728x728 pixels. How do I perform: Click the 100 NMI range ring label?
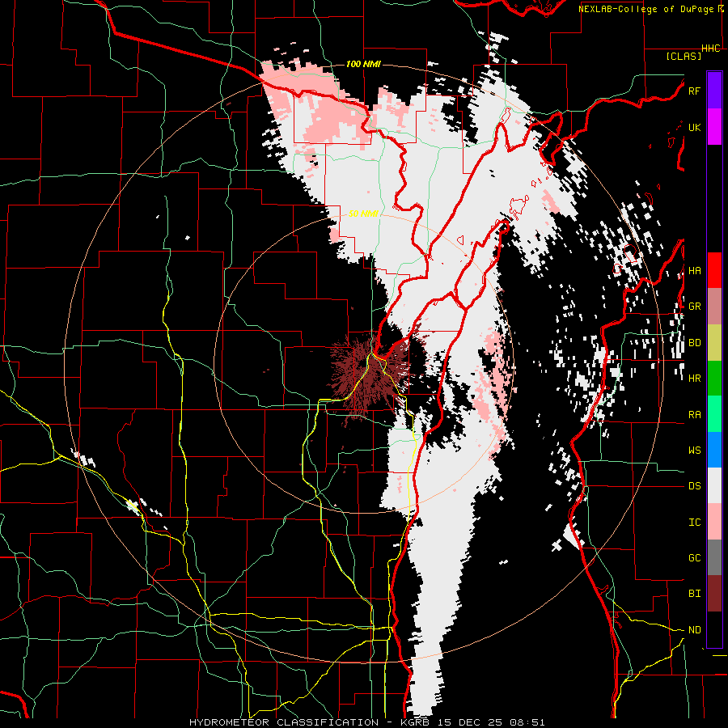point(363,64)
